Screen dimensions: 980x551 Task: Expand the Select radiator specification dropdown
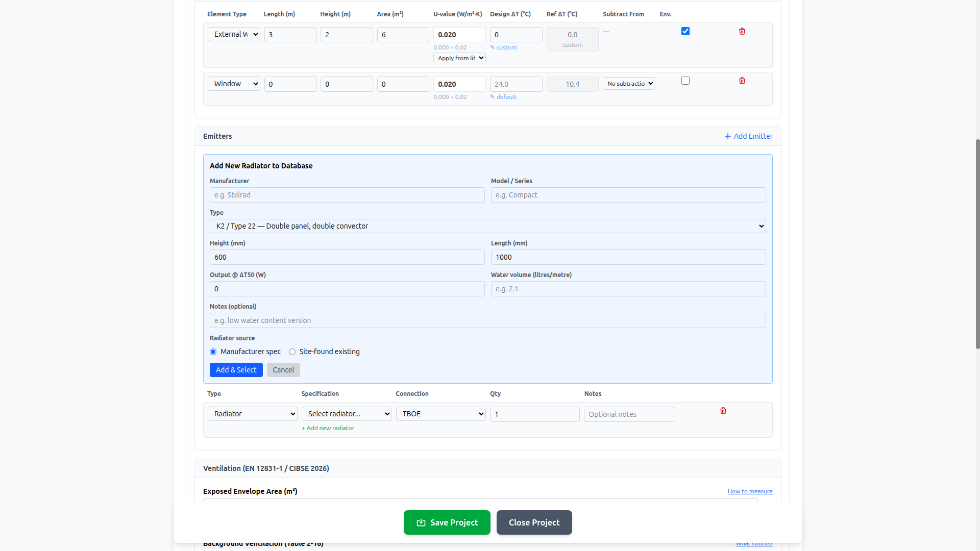pos(347,414)
